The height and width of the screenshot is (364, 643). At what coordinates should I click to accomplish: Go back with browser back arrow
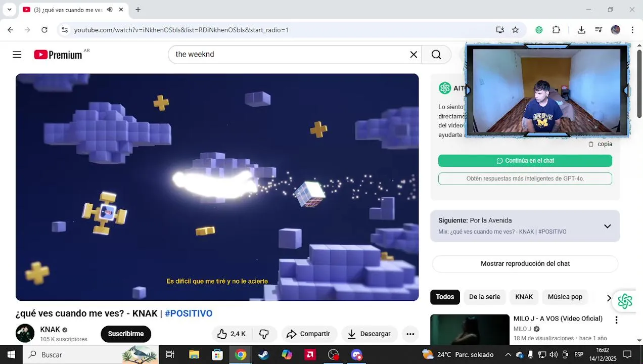(11, 30)
